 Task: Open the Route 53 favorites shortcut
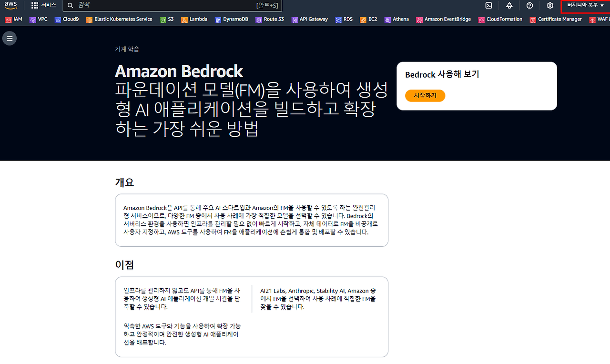tap(270, 20)
